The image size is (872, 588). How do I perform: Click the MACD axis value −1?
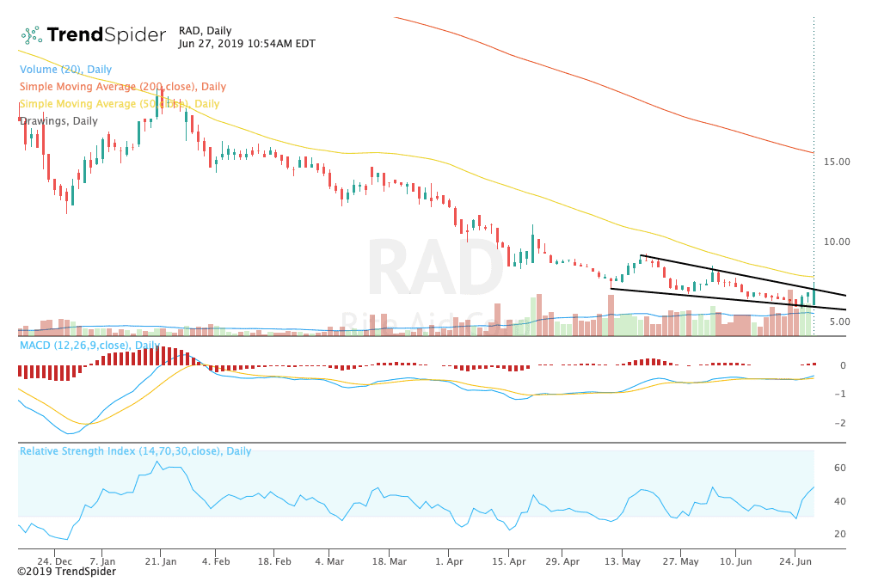pyautogui.click(x=840, y=394)
